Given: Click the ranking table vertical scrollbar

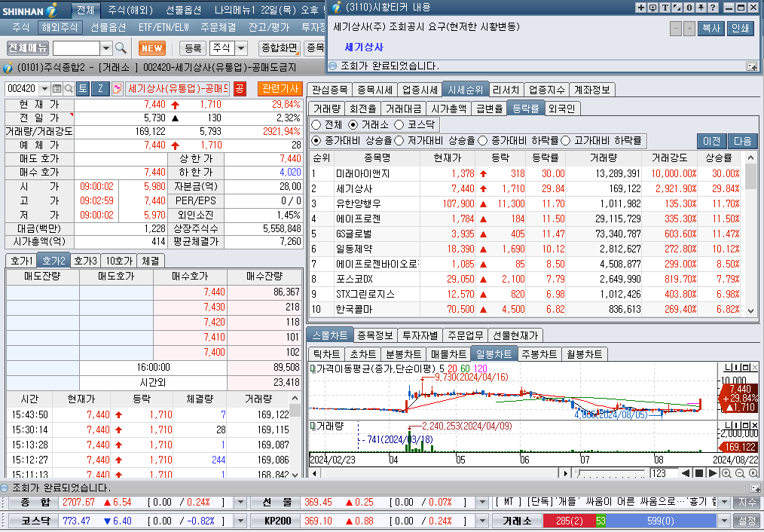Looking at the screenshot, I should click(x=750, y=234).
